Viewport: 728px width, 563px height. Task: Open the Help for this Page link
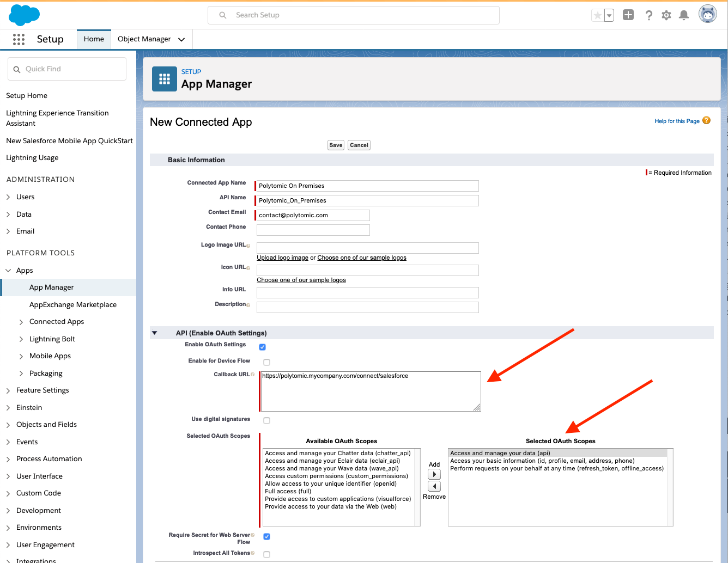click(677, 121)
